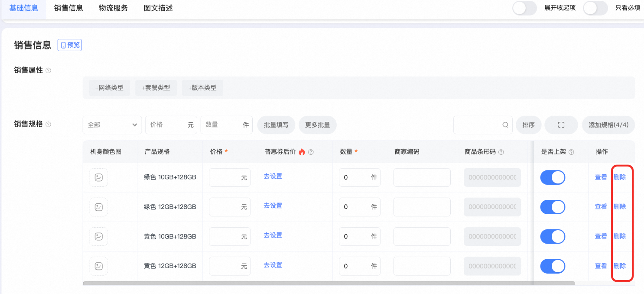Focus price field for 绿色 10GB+128GB
The image size is (644, 294).
click(230, 177)
